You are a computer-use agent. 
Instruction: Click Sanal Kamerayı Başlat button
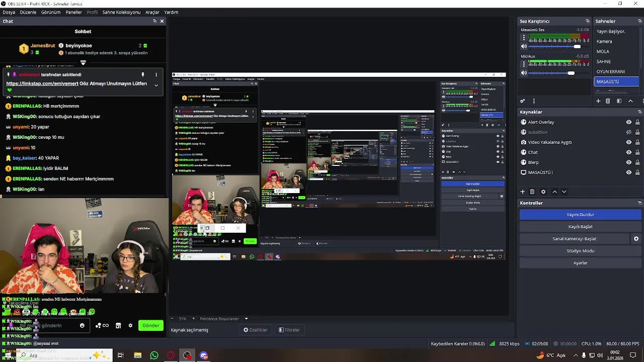point(575,239)
